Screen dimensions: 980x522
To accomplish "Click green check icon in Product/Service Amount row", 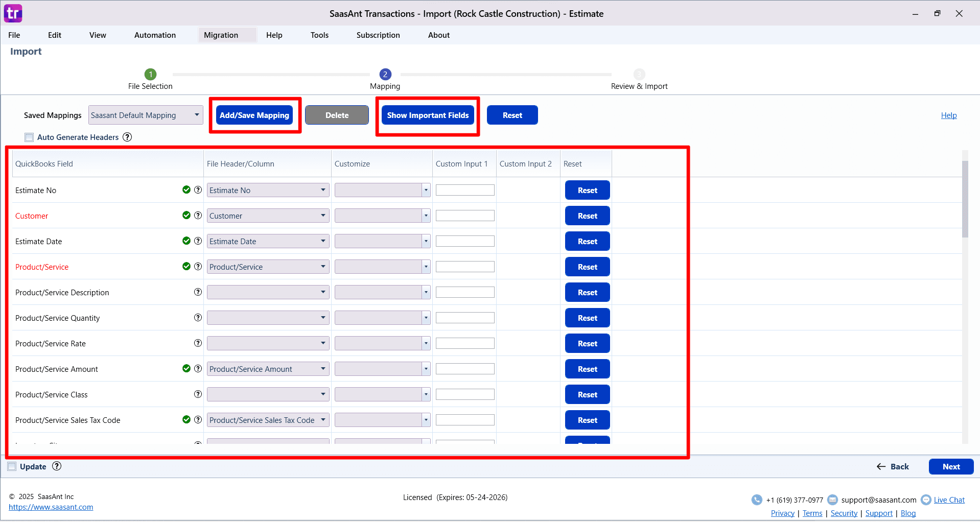I will [186, 369].
